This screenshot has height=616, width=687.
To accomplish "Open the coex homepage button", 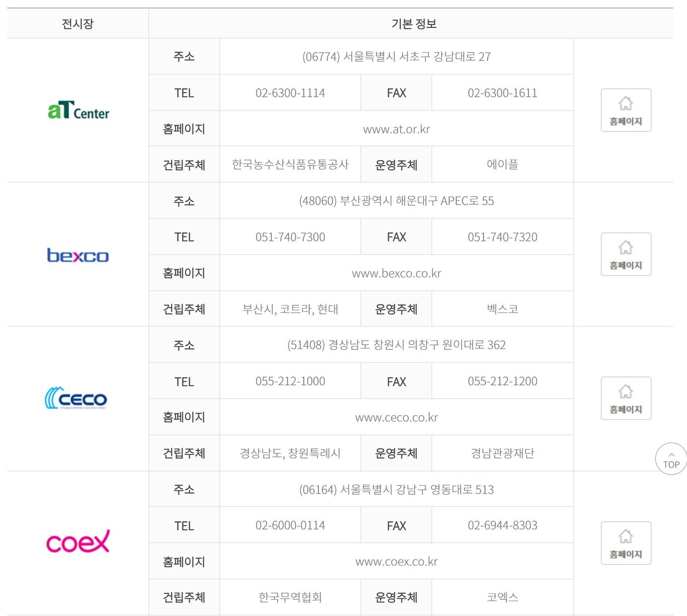I will (626, 543).
